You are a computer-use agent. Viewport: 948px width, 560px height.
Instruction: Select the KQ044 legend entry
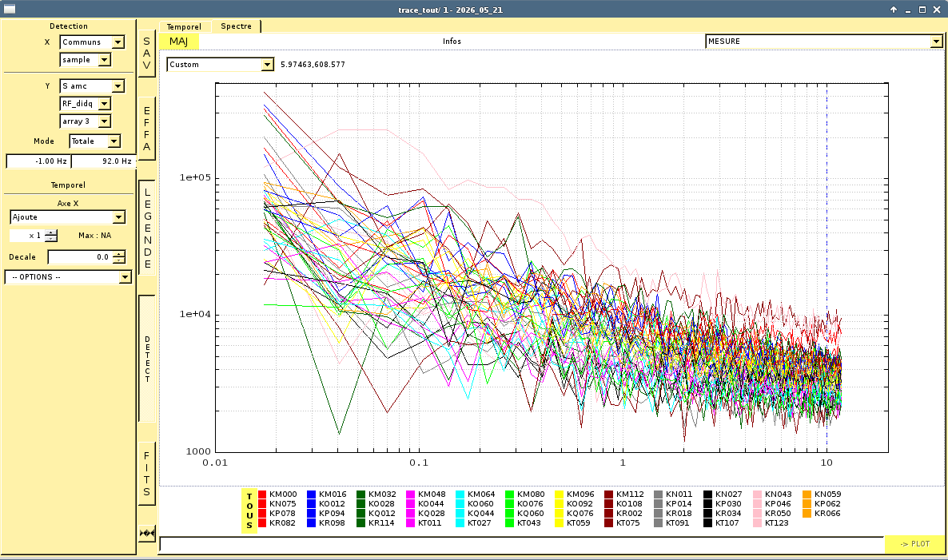coord(480,514)
